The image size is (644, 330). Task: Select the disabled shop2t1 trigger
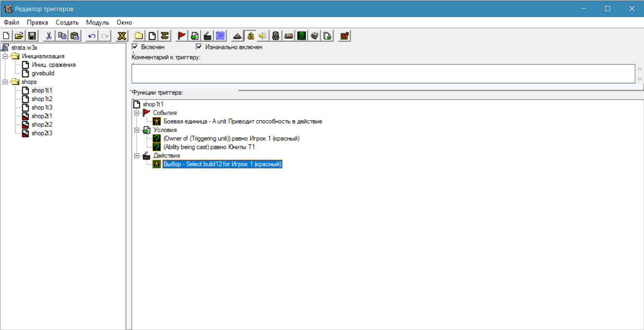(42, 116)
